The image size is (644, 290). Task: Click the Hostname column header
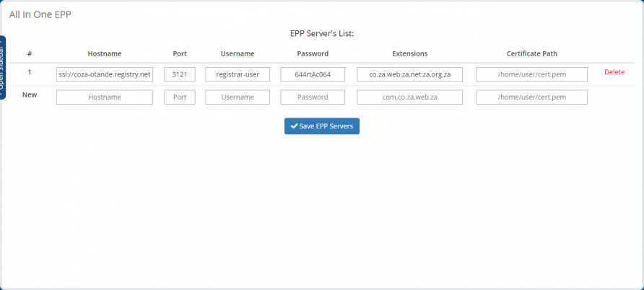click(105, 53)
